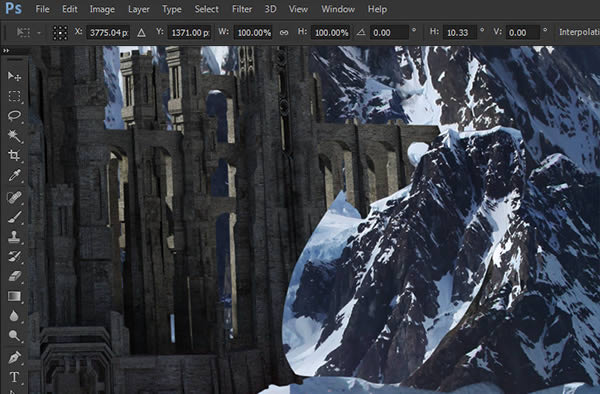
Task: Open the 3D menu
Action: (271, 9)
